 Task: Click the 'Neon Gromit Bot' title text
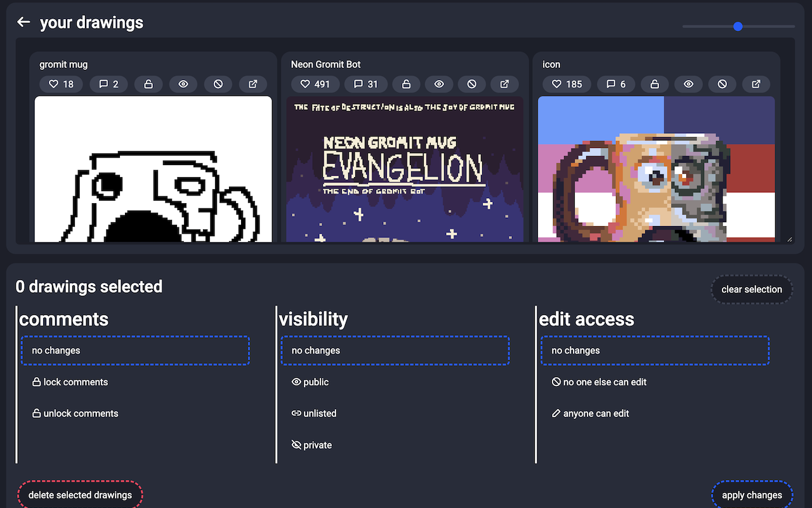(x=326, y=64)
